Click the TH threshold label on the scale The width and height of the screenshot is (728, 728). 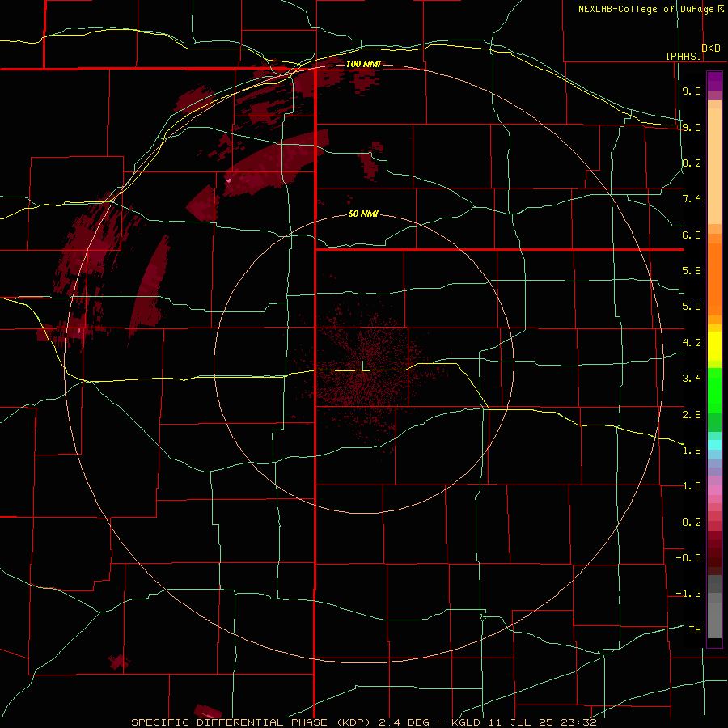[x=695, y=630]
